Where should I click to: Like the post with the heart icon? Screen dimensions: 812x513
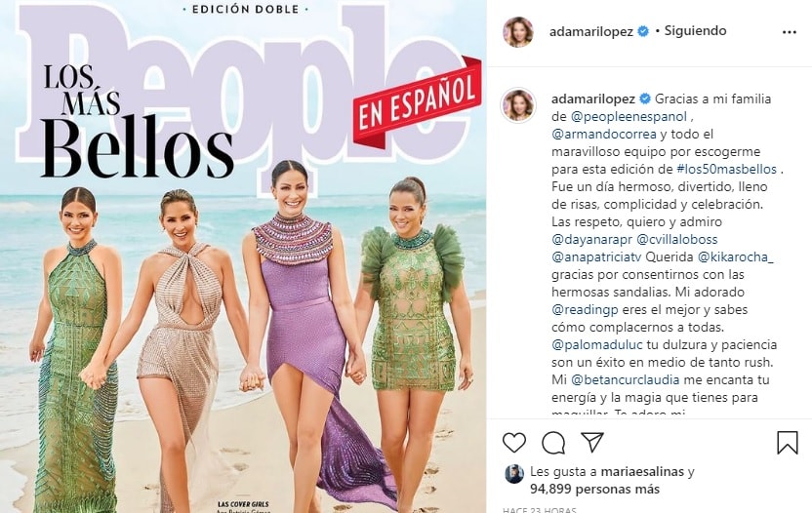pos(514,443)
